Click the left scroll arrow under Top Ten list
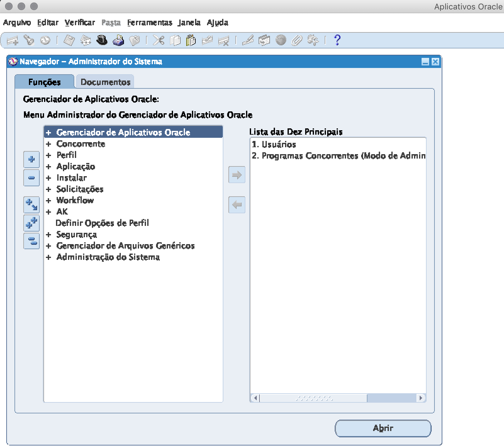Viewport: 504px width, 448px height. pyautogui.click(x=255, y=398)
